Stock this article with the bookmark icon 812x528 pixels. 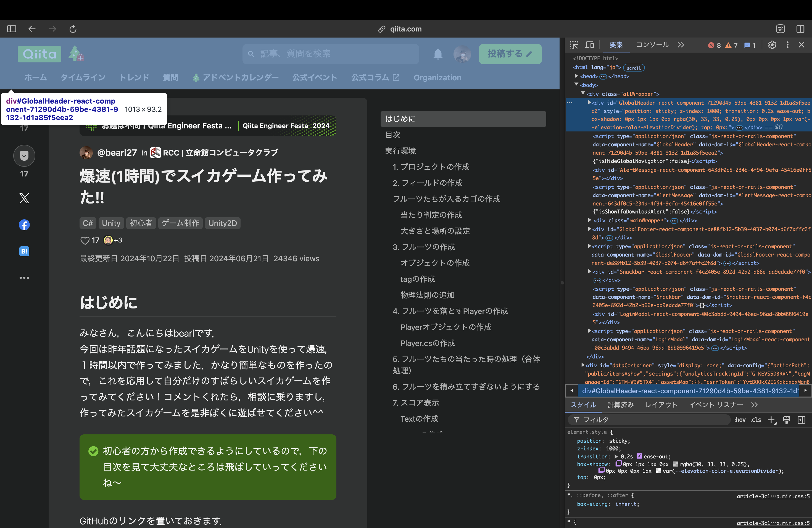coord(24,156)
